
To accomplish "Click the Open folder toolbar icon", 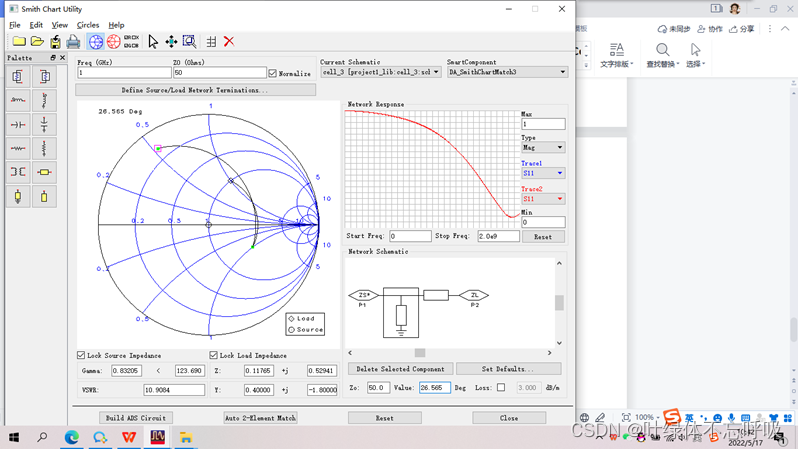I will [x=37, y=41].
